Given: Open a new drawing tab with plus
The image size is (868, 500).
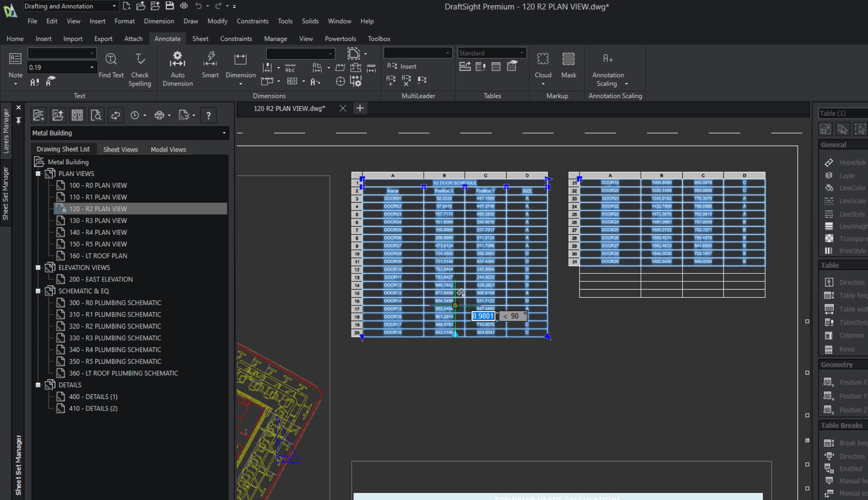Looking at the screenshot, I should [x=360, y=108].
